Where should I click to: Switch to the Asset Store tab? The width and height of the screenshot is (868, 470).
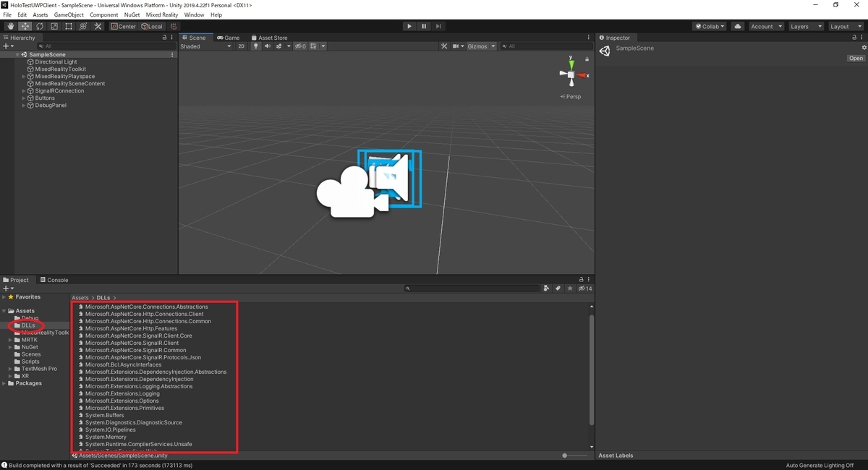269,38
